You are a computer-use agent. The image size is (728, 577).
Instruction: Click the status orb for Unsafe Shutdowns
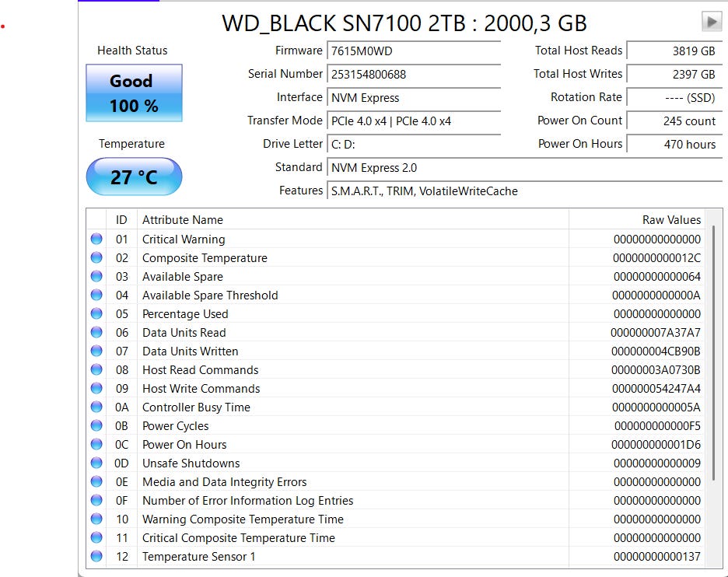[x=96, y=463]
